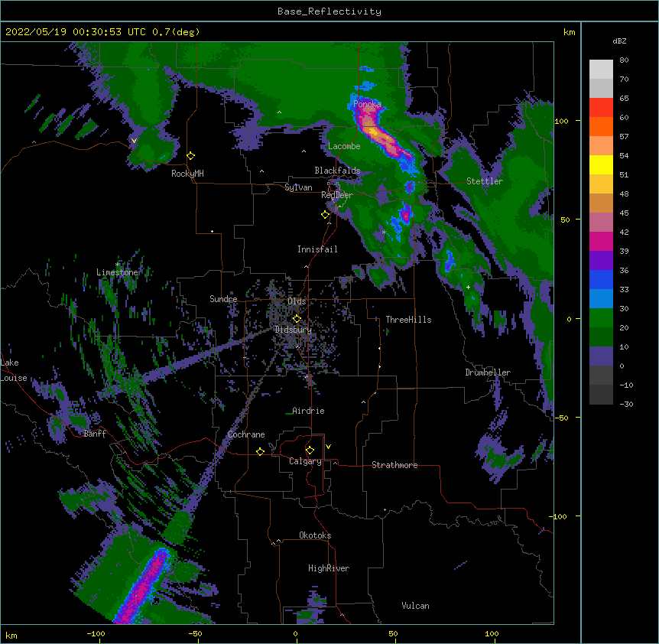Click the Innisfail city label
659x644 pixels.
(317, 249)
